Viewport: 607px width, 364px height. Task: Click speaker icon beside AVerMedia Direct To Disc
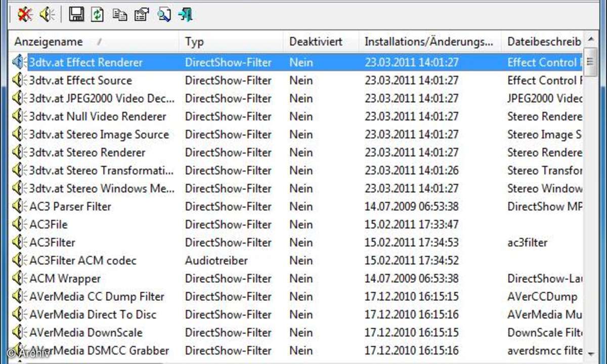click(19, 314)
